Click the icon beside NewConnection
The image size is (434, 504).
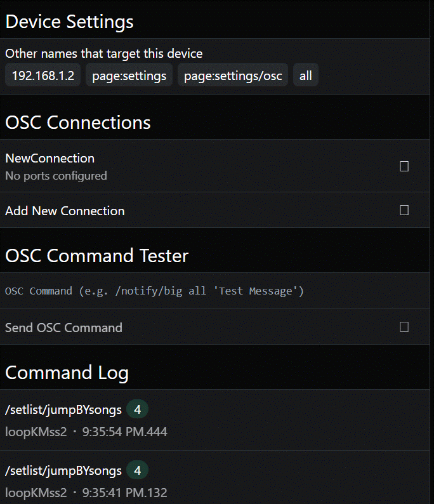(404, 166)
